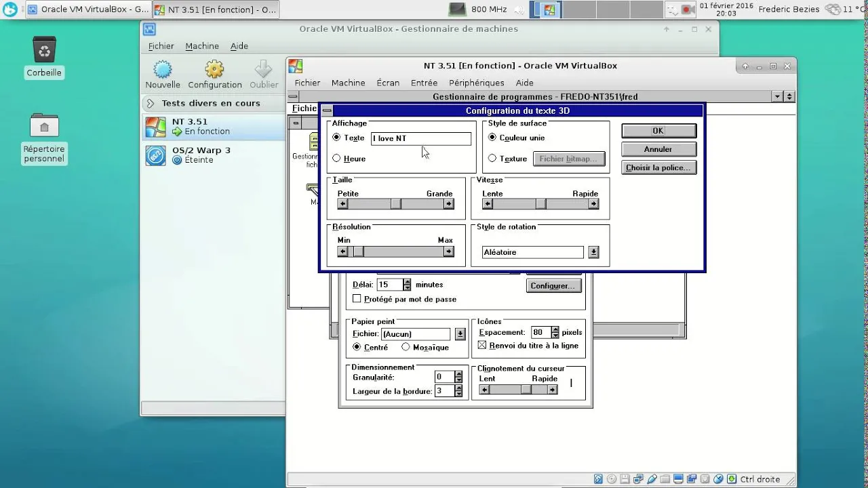
Task: Click the screen recording icon in top panel
Action: coord(687,9)
